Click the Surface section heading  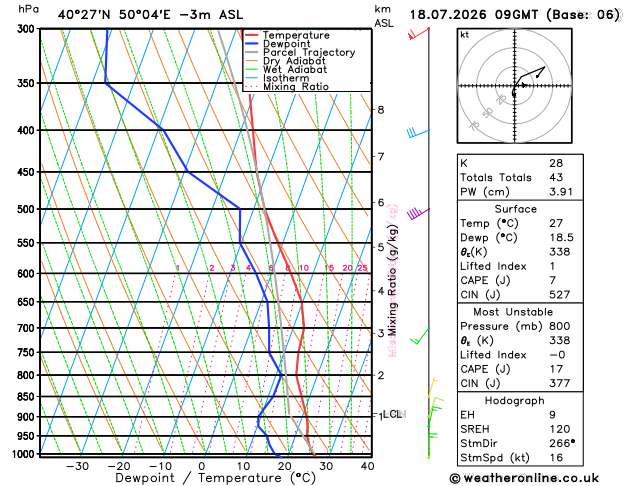(x=515, y=209)
